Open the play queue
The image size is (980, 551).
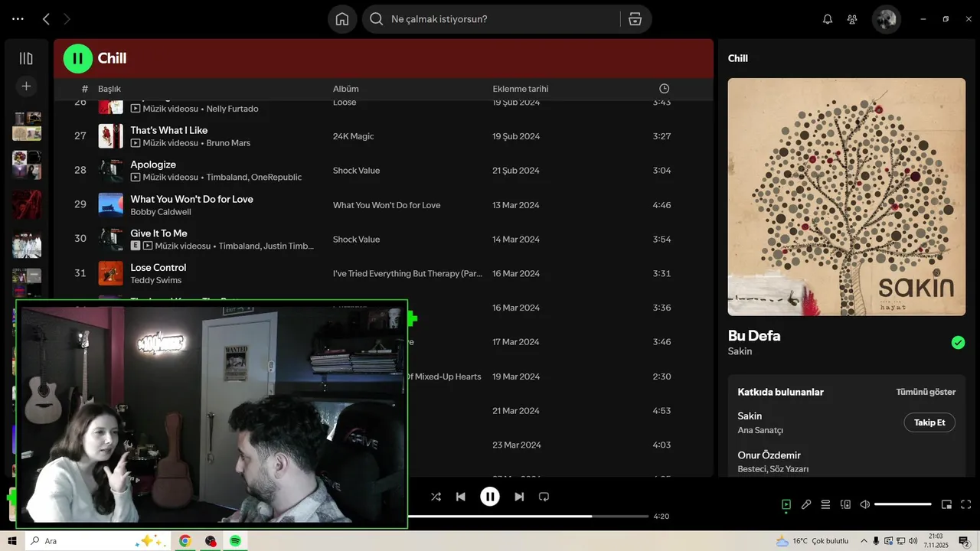pos(825,504)
